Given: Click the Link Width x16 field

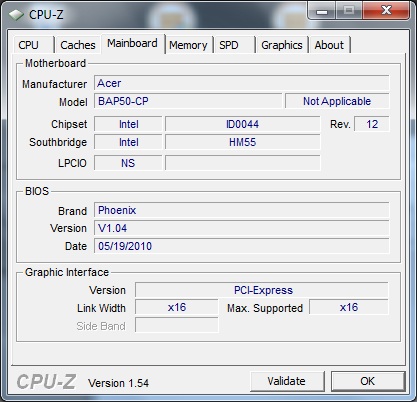Looking at the screenshot, I should tap(177, 307).
